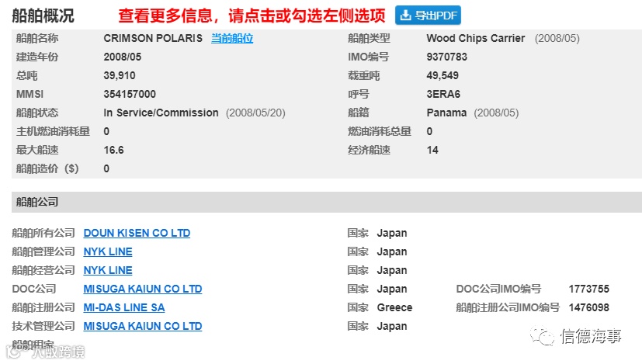Select ship type text Wood Chips Carrier
Screen dimensions: 642x364
[x=475, y=38]
